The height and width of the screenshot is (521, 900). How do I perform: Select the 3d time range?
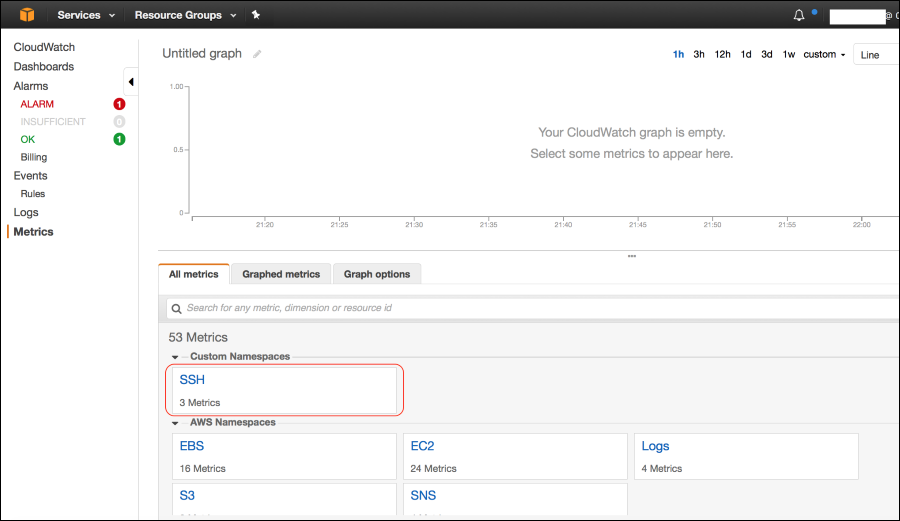tap(766, 55)
